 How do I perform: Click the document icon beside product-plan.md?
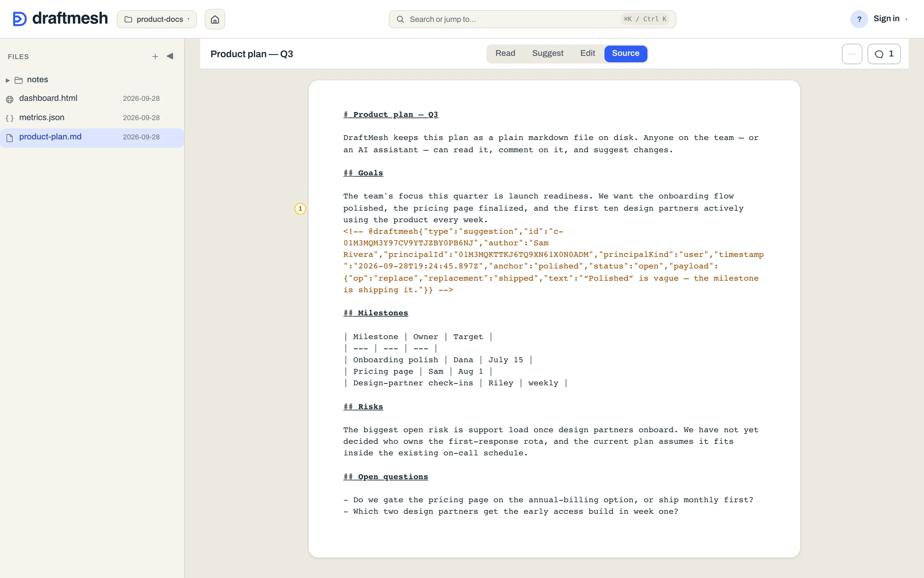10,138
